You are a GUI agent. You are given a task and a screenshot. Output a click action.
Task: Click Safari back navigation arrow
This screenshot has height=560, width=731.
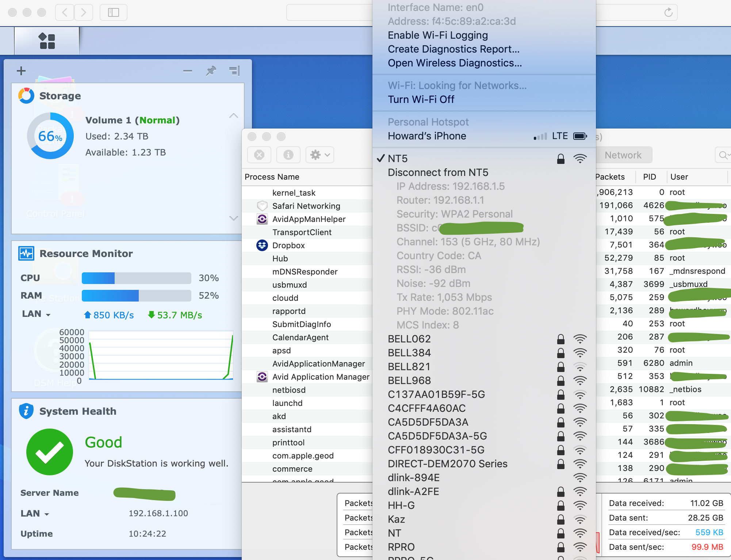pos(65,12)
